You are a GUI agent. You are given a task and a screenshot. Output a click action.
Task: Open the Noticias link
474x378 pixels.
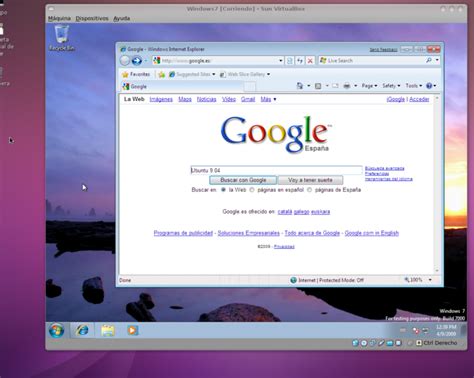206,99
